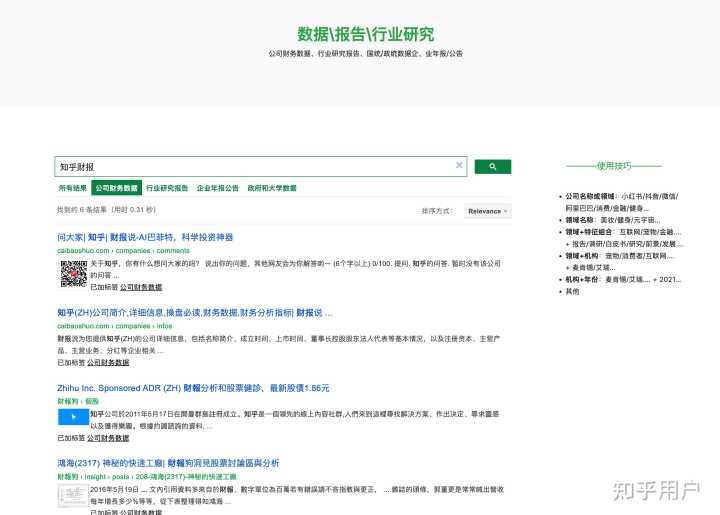Open the 政府和大学数据 tab
Viewport: 720px width, 515px height.
click(x=272, y=188)
